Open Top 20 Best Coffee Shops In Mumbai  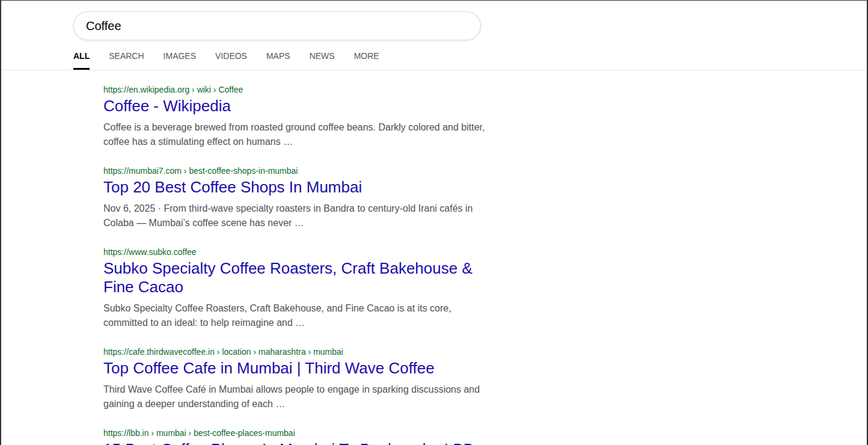point(233,187)
